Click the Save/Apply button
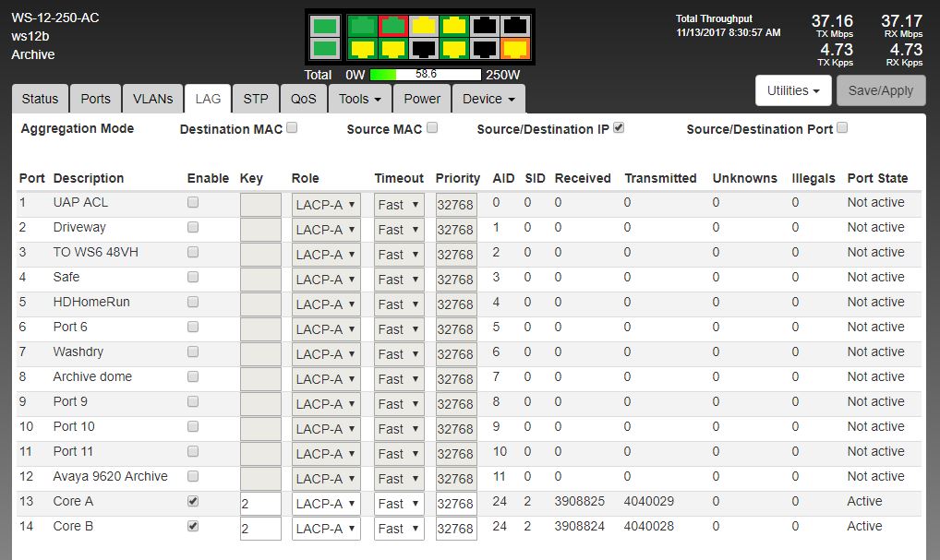The width and height of the screenshot is (940, 560). (x=880, y=90)
